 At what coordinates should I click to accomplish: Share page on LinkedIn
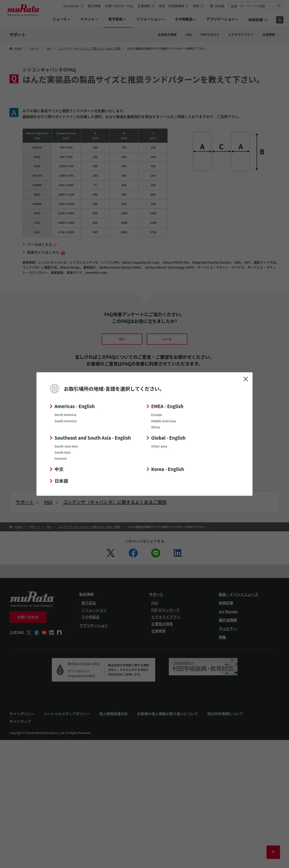click(x=178, y=553)
